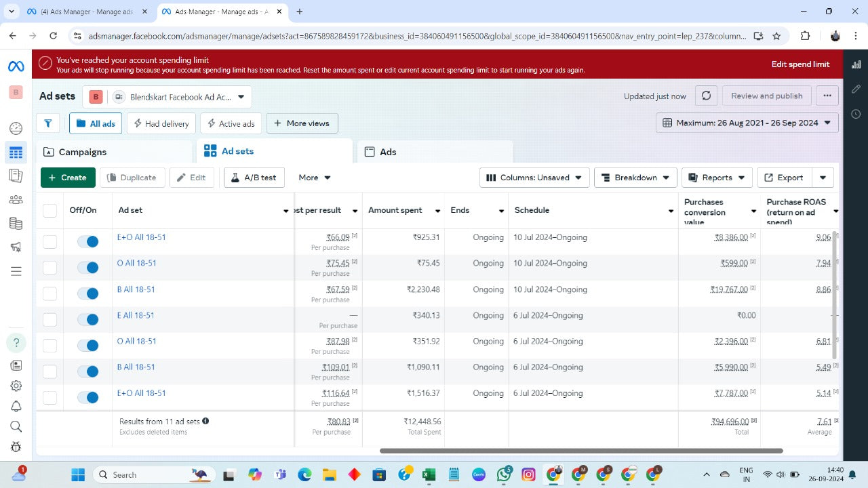The width and height of the screenshot is (868, 488).
Task: Toggle off the E+O All 18-51 ad set
Action: [87, 241]
